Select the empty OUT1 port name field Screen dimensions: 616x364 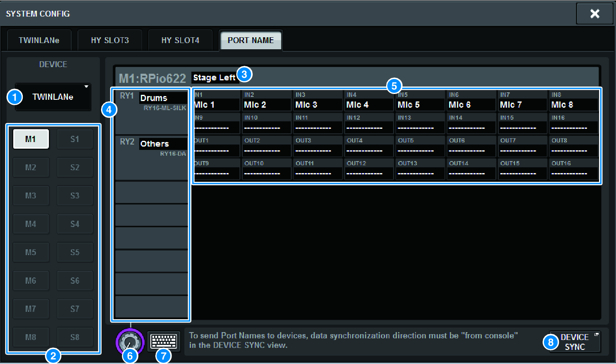point(217,150)
